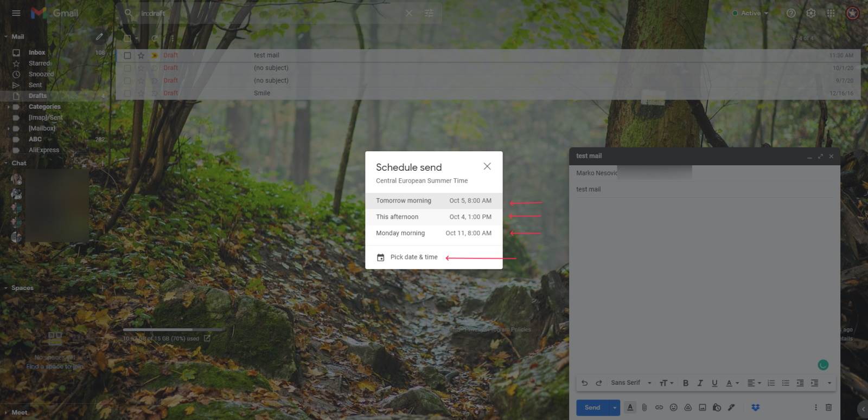Select the Tomorrow morning schedule option
Screen dimensions: 868x420
coord(433,201)
